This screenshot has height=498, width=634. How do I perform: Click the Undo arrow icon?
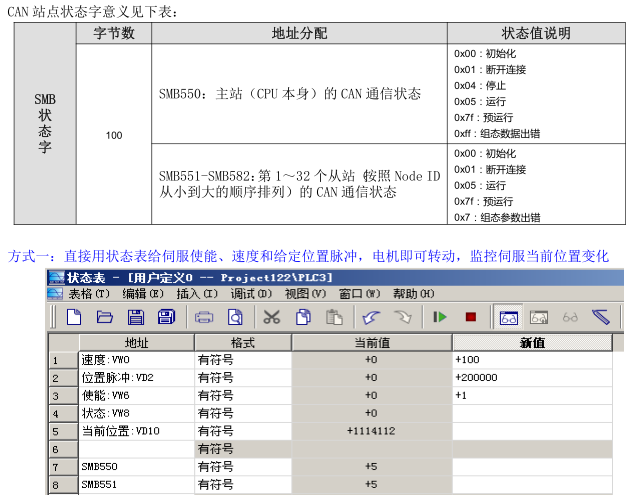371,317
